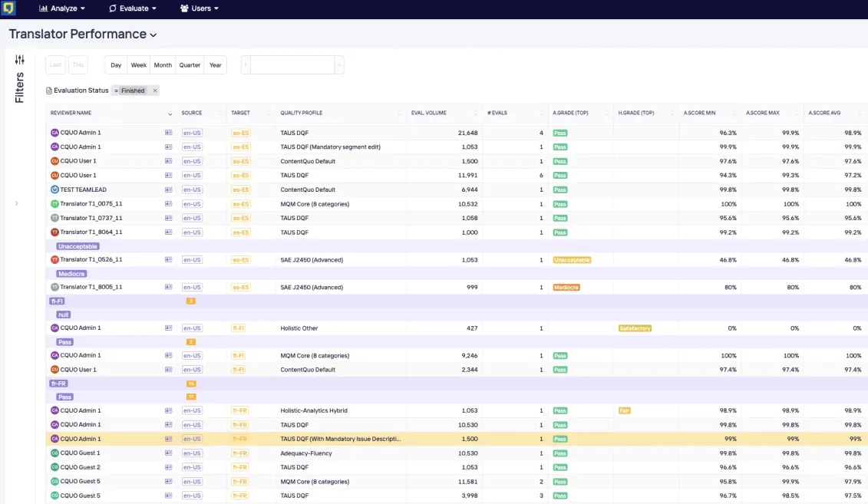Viewport: 868px width, 504px height.
Task: Click into the date range input field
Action: (292, 65)
